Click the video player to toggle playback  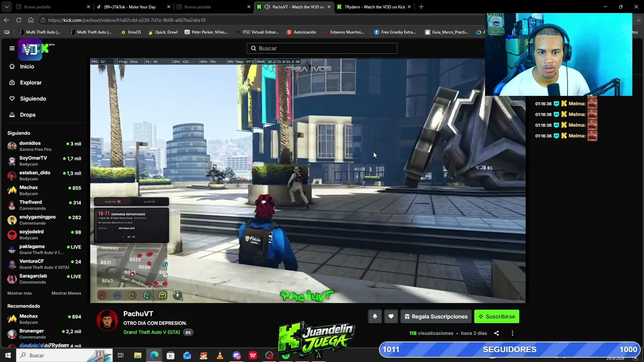click(x=308, y=180)
